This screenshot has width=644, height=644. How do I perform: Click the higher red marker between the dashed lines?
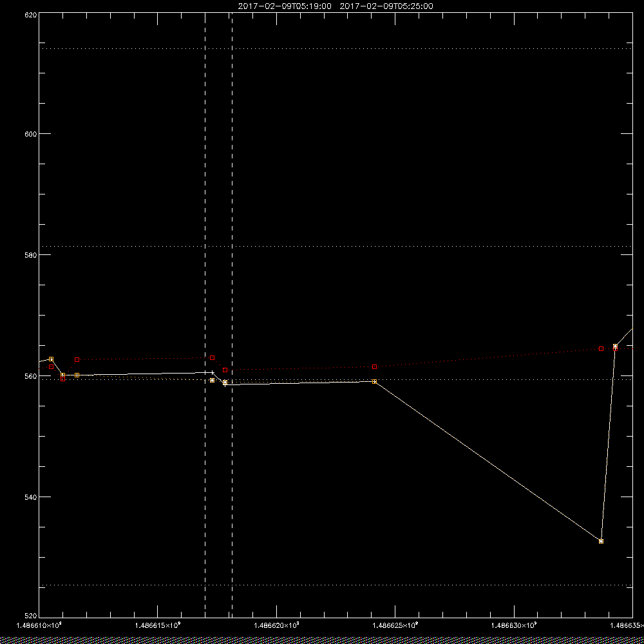(x=212, y=357)
